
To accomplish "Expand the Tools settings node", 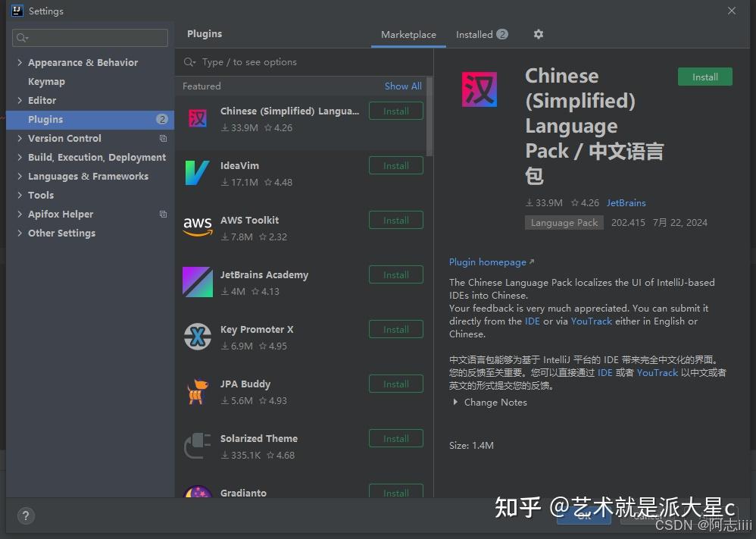I will (20, 195).
